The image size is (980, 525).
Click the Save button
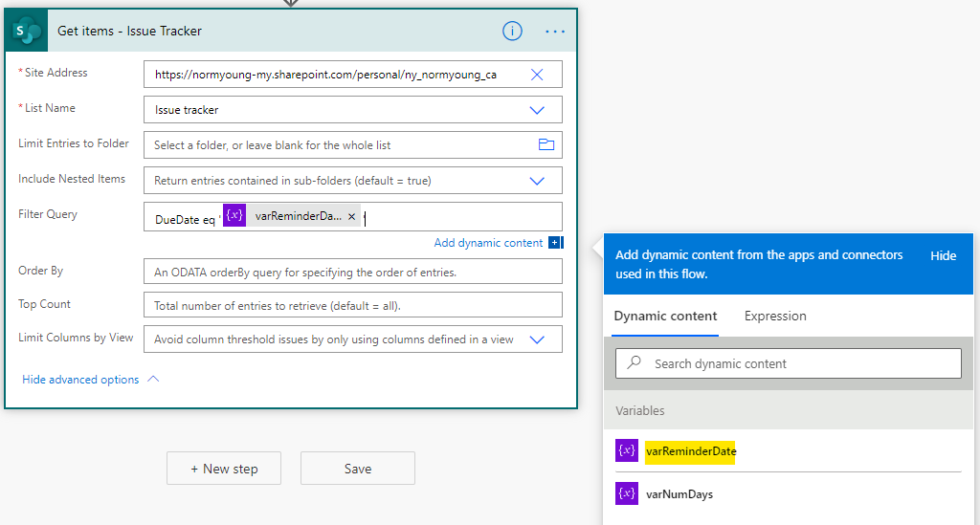click(358, 469)
